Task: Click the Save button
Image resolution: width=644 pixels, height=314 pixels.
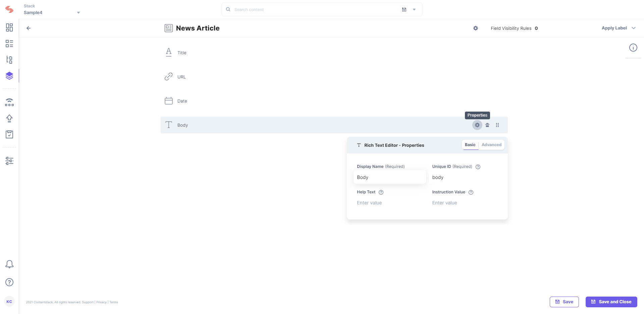Action: [564, 302]
